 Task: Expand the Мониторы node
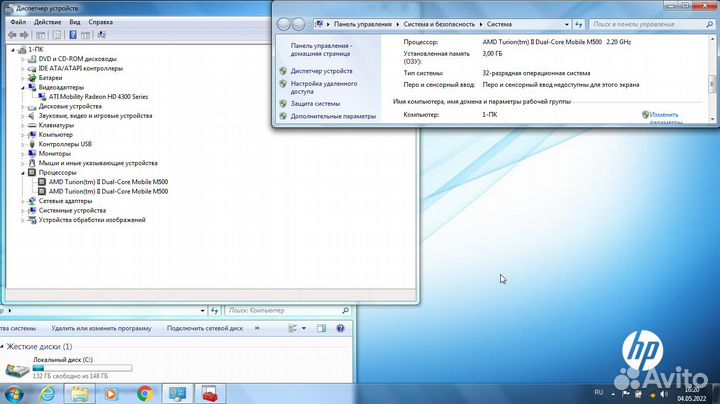(22, 154)
